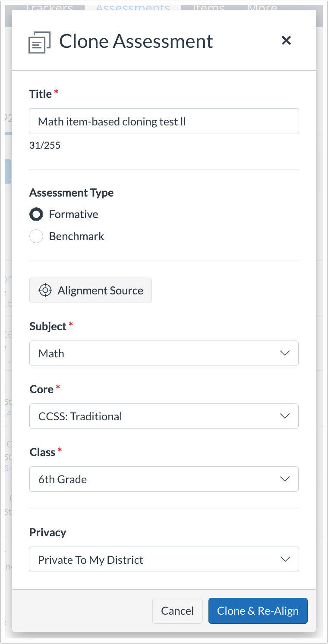This screenshot has width=328, height=644.
Task: Click the Clone & Re-Align button
Action: click(x=258, y=611)
